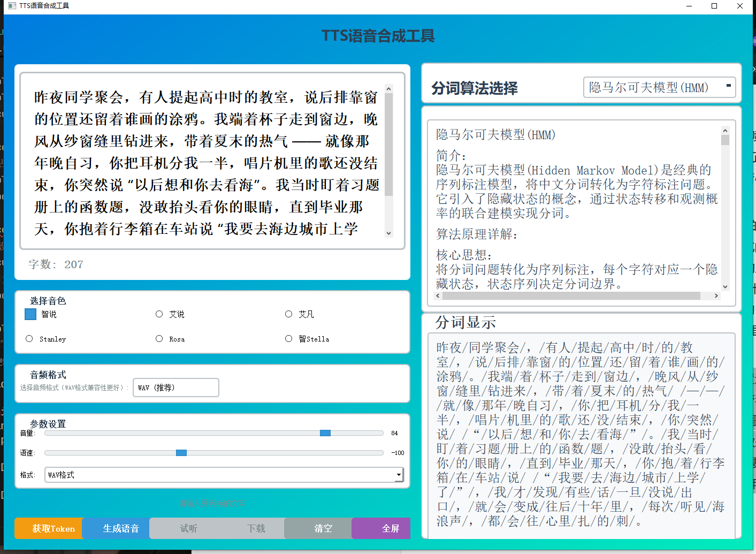Click the 下载 download button

pyautogui.click(x=251, y=528)
